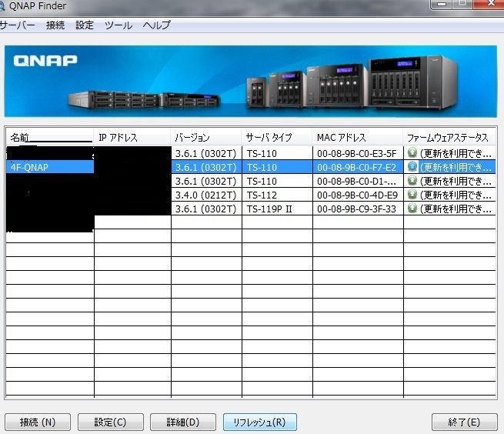Image resolution: width=504 pixels, height=434 pixels.
Task: Click the 詳細(D) button
Action: (183, 422)
